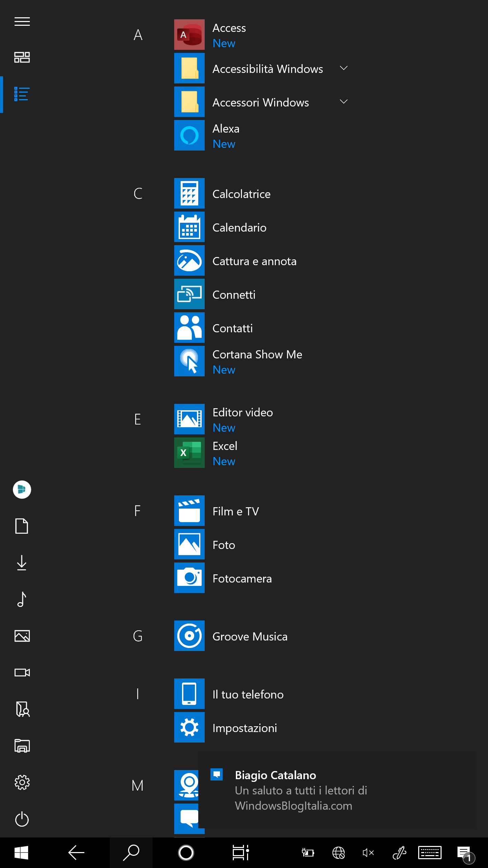
Task: Open the Access app icon
Action: coord(189,35)
